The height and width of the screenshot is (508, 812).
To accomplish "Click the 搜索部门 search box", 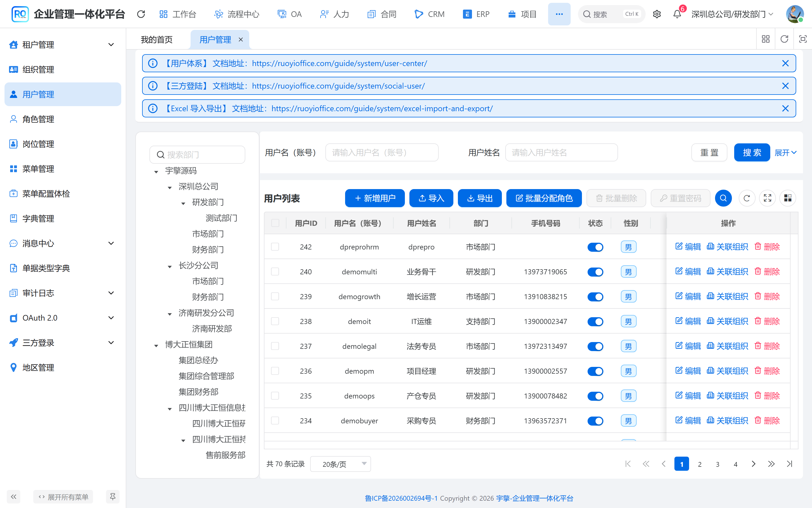I will tap(197, 155).
